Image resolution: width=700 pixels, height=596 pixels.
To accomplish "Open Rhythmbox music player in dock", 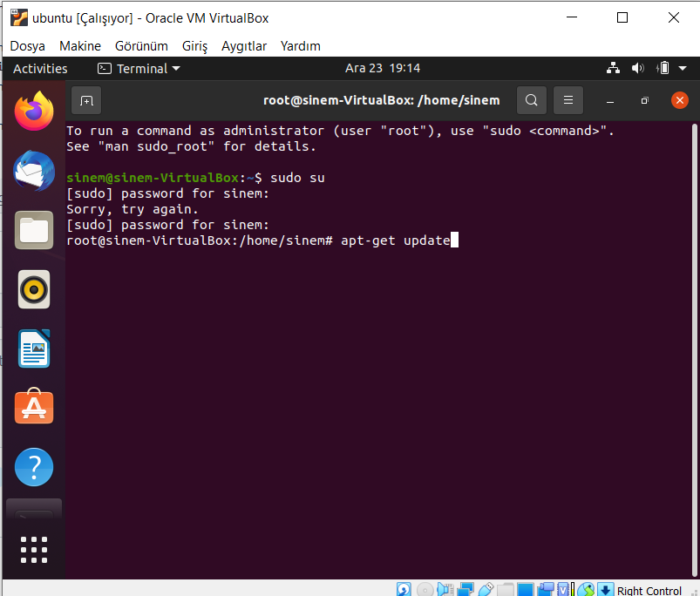I will pos(34,289).
